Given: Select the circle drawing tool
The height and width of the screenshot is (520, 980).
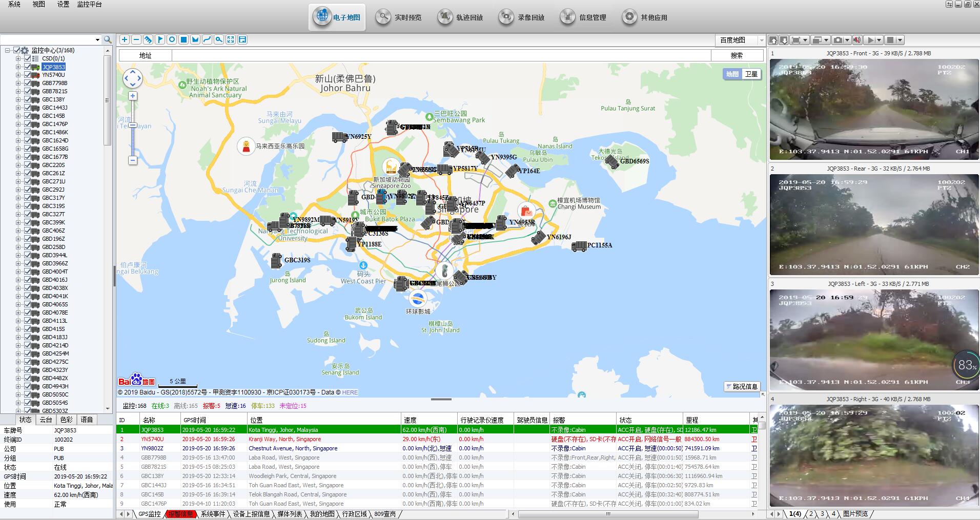Looking at the screenshot, I should 172,39.
